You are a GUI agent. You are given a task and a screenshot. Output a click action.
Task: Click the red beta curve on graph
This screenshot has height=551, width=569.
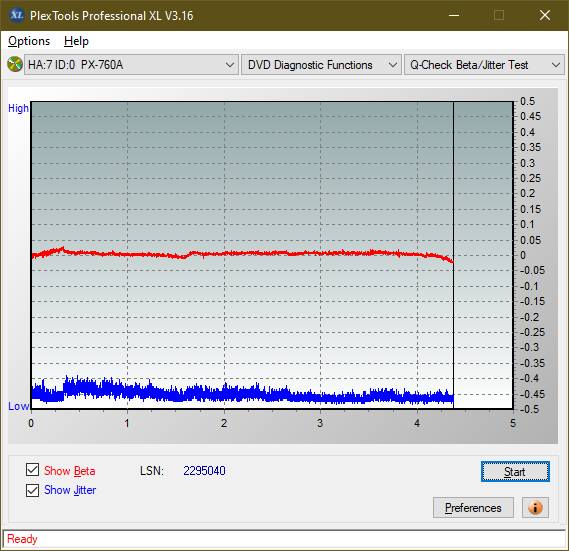(x=242, y=253)
